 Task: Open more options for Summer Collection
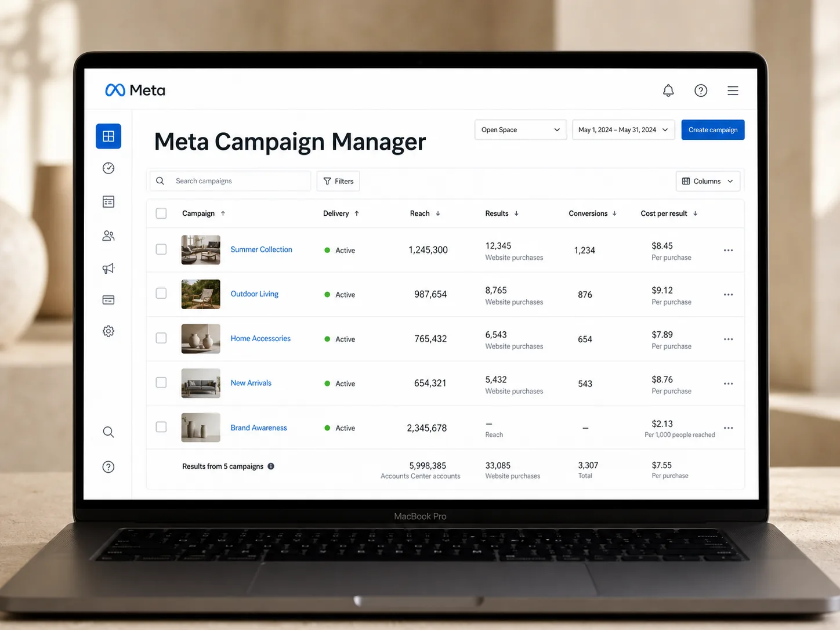(729, 250)
